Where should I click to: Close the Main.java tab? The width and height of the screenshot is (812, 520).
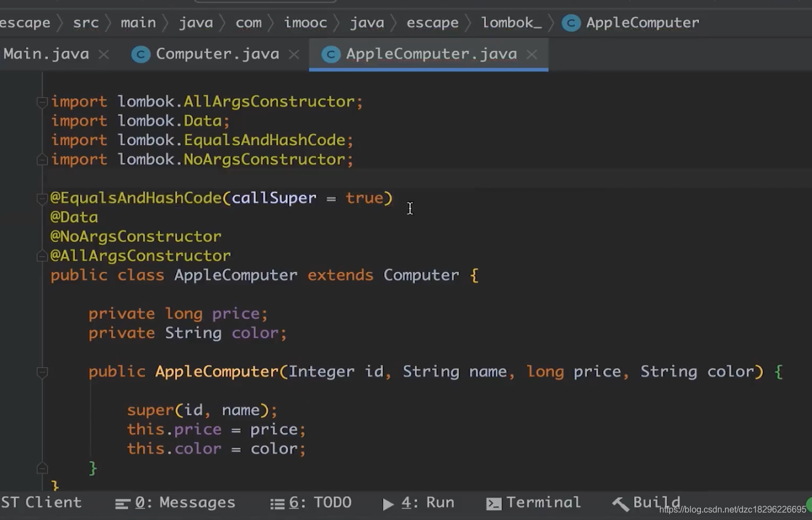tap(104, 54)
